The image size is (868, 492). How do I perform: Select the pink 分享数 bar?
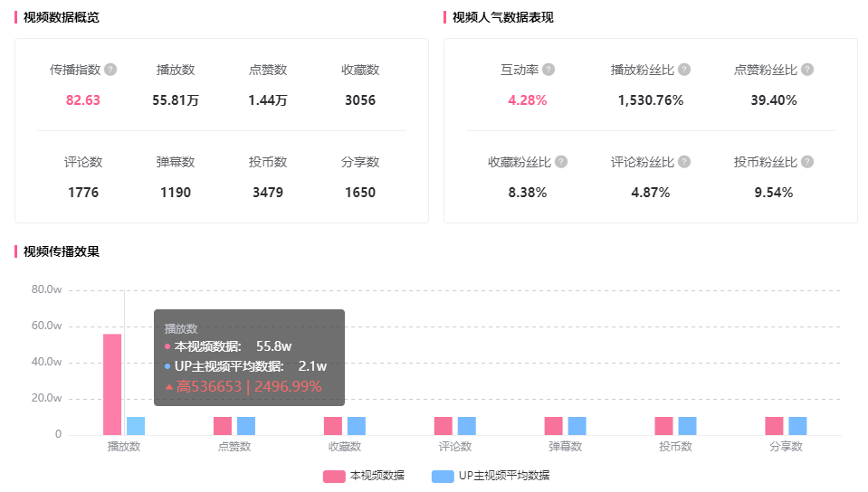pyautogui.click(x=774, y=426)
